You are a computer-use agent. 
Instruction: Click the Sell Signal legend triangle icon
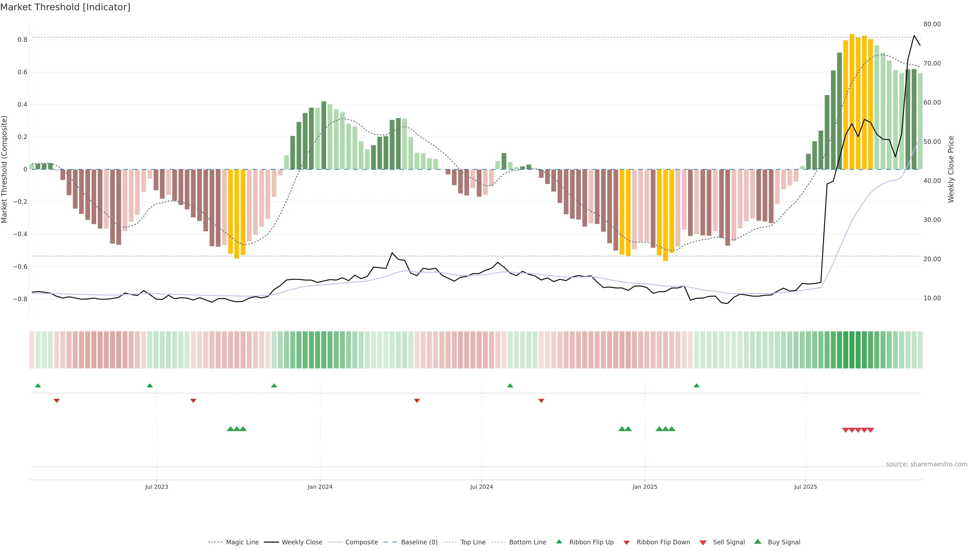point(703,543)
